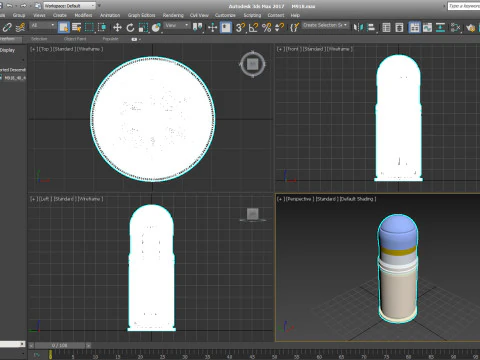Image resolution: width=480 pixels, height=360 pixels.
Task: Toggle the Ribbon display button
Action: tap(414, 27)
